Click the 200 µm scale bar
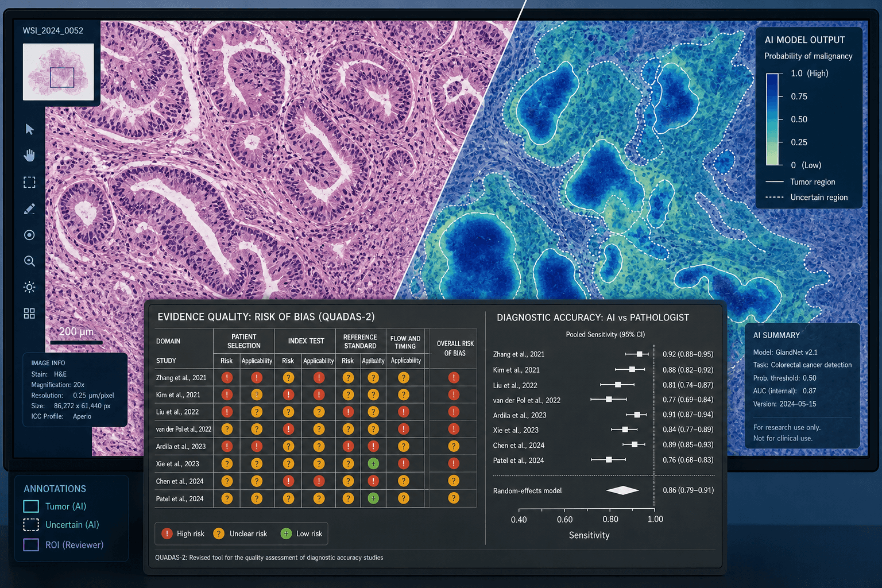Viewport: 882px width, 588px height. coord(76,343)
